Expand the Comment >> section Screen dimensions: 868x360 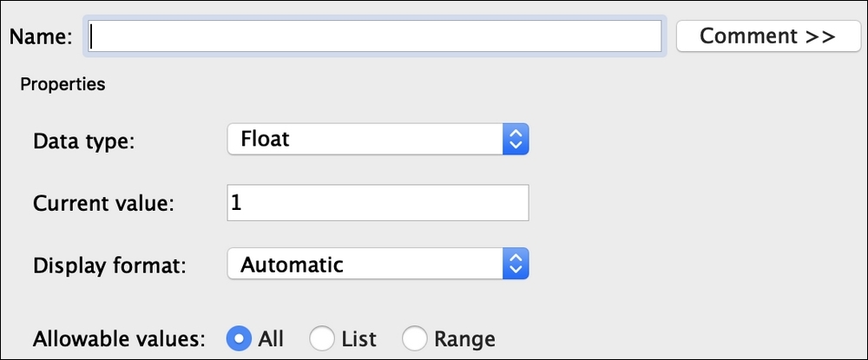[768, 36]
